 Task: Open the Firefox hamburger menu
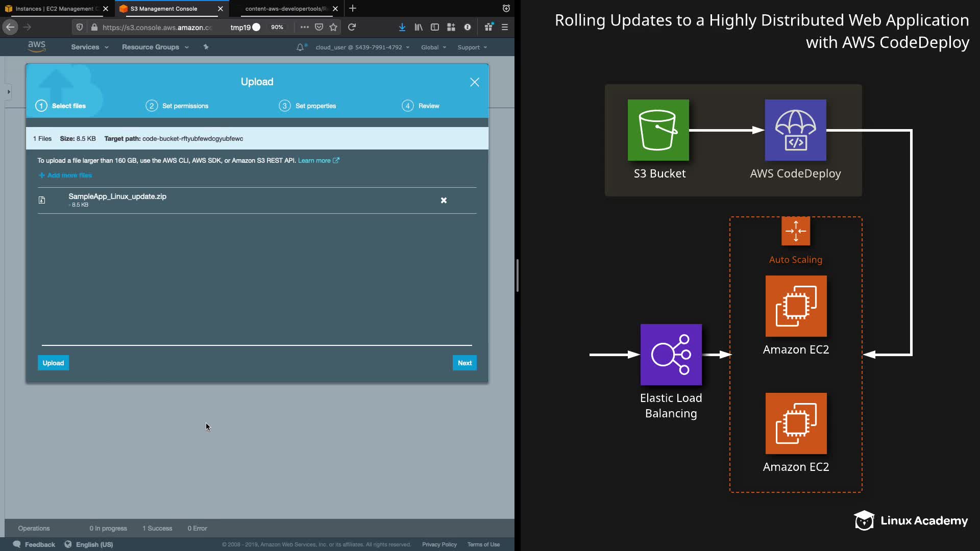point(504,27)
